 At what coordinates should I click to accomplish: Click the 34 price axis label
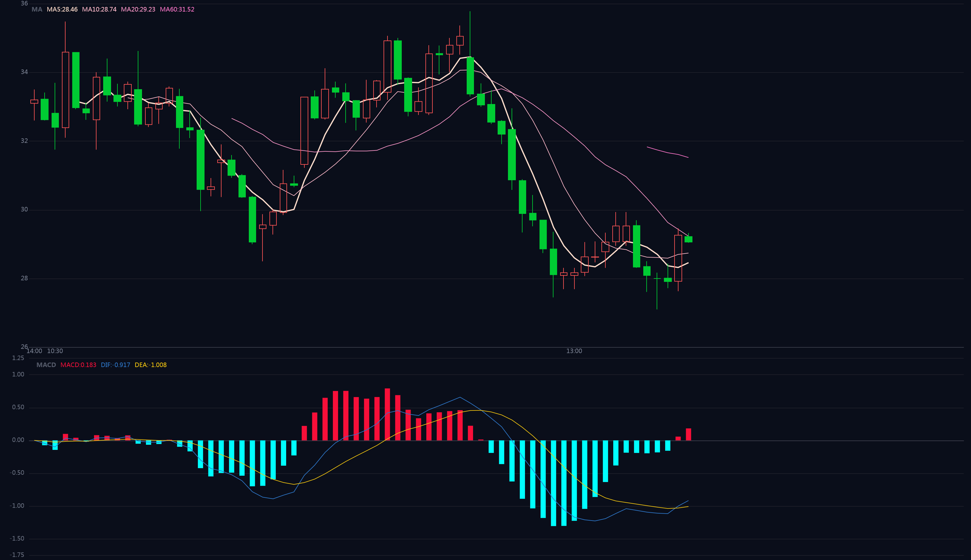tap(24, 72)
